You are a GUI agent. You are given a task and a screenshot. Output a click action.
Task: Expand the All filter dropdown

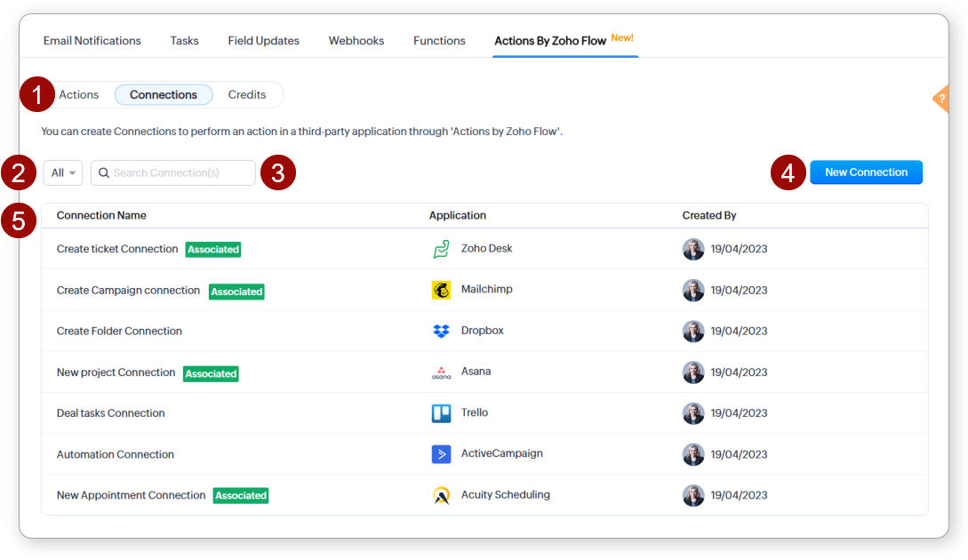click(x=63, y=173)
